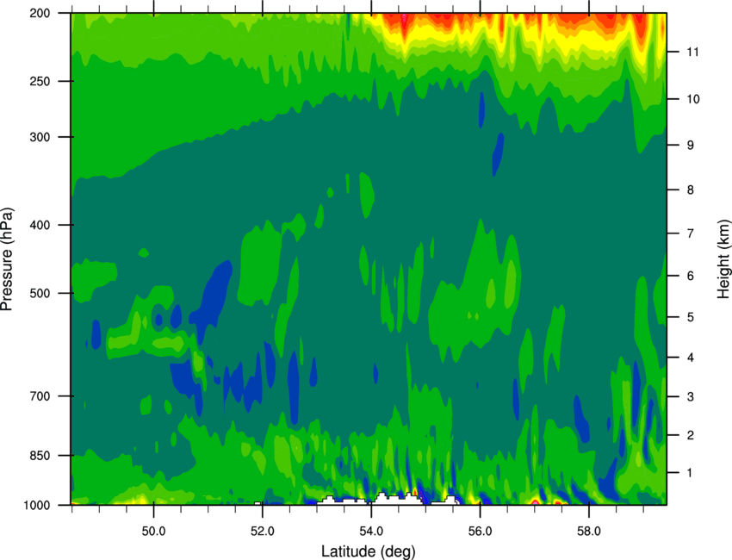Click the 52.0 latitude tick label

pyautogui.click(x=263, y=532)
